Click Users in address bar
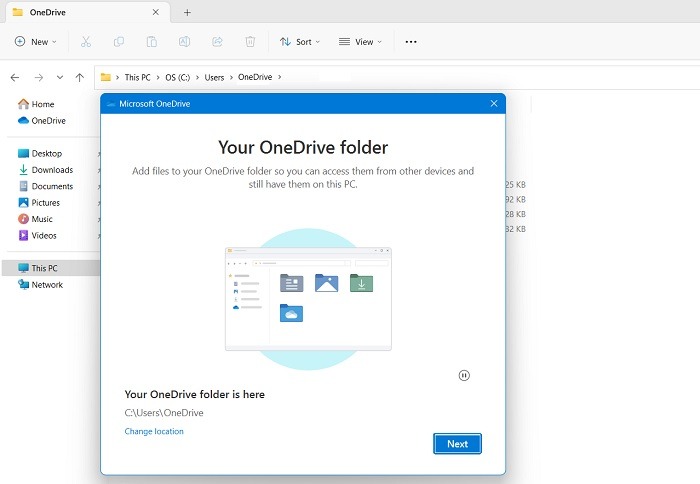Screen dimensions: 700x484 214,77
